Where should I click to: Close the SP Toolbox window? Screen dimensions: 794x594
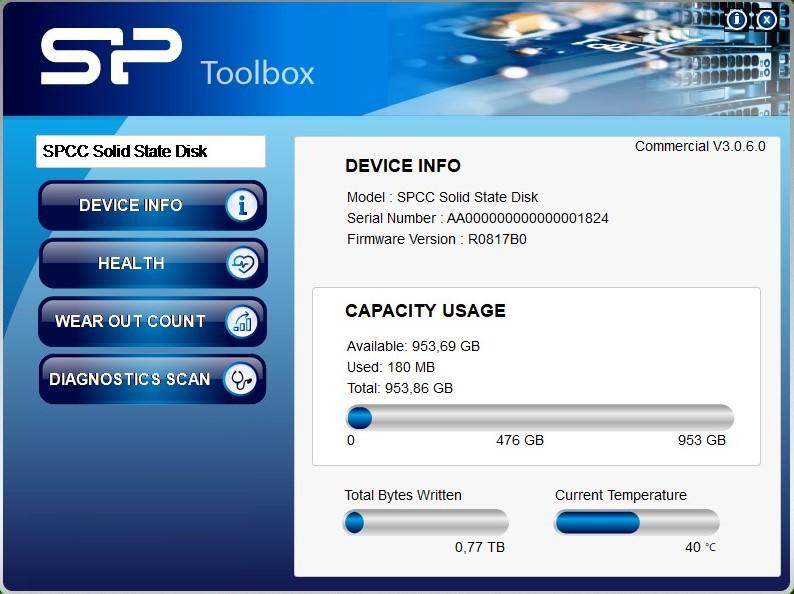tap(766, 19)
